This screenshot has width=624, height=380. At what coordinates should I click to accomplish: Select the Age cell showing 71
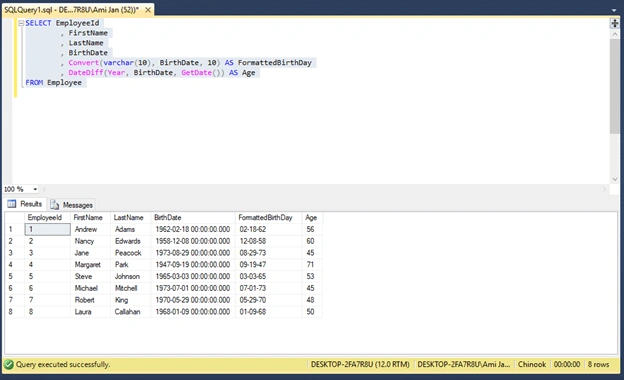312,265
